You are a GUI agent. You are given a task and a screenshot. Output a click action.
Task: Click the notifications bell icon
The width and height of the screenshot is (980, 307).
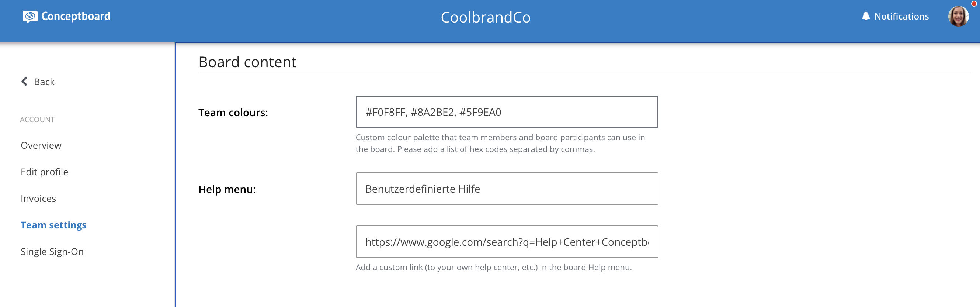point(866,16)
